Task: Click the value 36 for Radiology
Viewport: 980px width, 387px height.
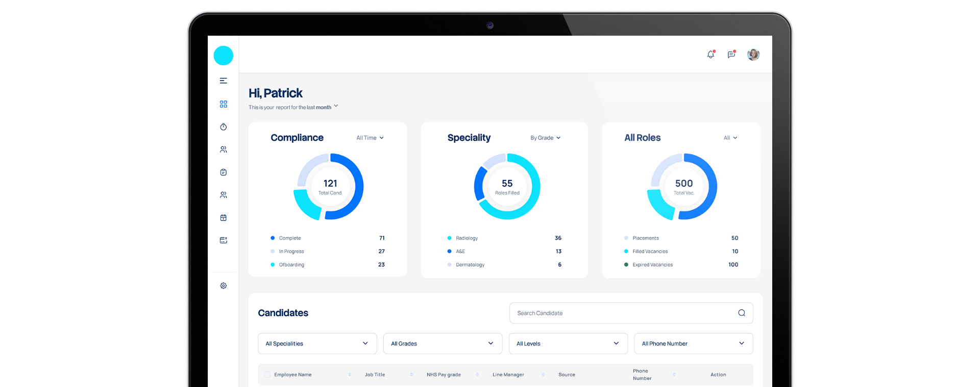Action: 558,238
